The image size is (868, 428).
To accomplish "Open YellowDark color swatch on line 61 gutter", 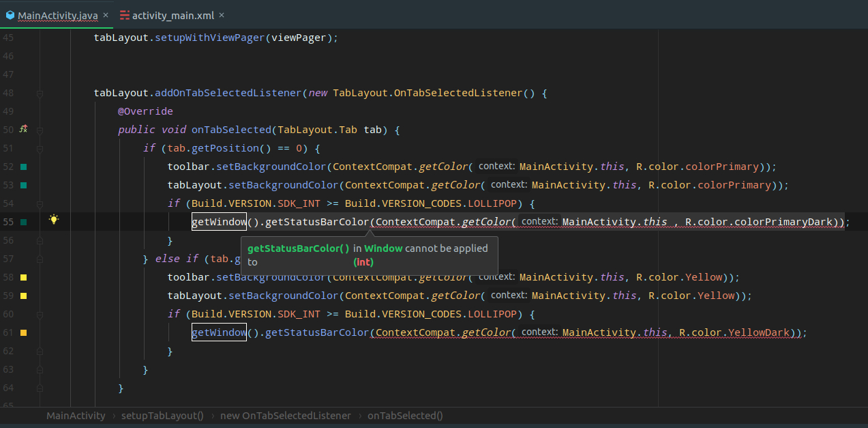I will pos(23,332).
